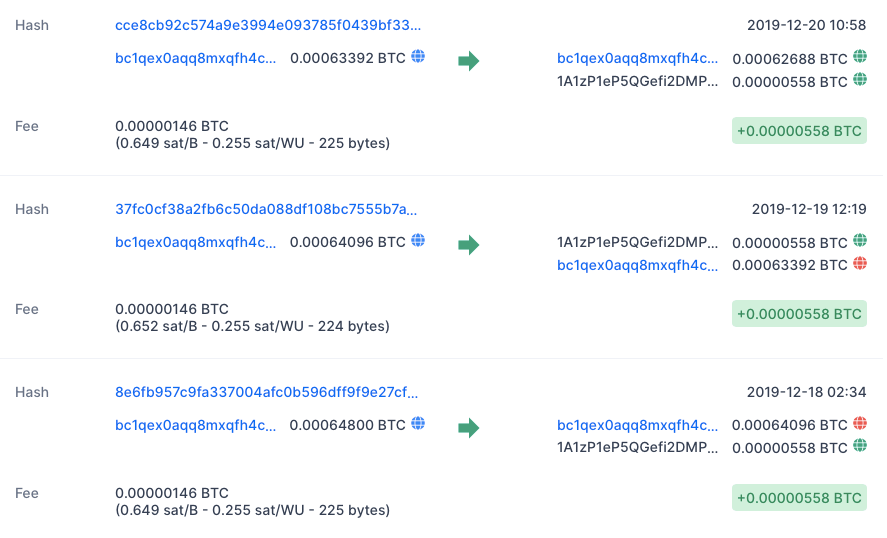Select 1A1zP1eP5QGefi2DMP output in the 2019-12-19 transaction
887x538 pixels.
637,242
